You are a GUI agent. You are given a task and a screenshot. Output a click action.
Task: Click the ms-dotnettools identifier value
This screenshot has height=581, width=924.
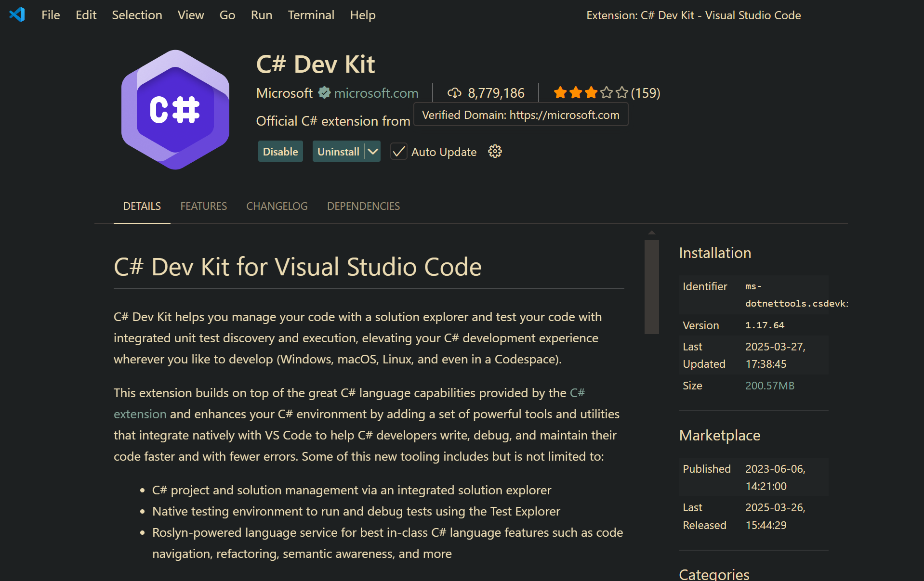(796, 295)
